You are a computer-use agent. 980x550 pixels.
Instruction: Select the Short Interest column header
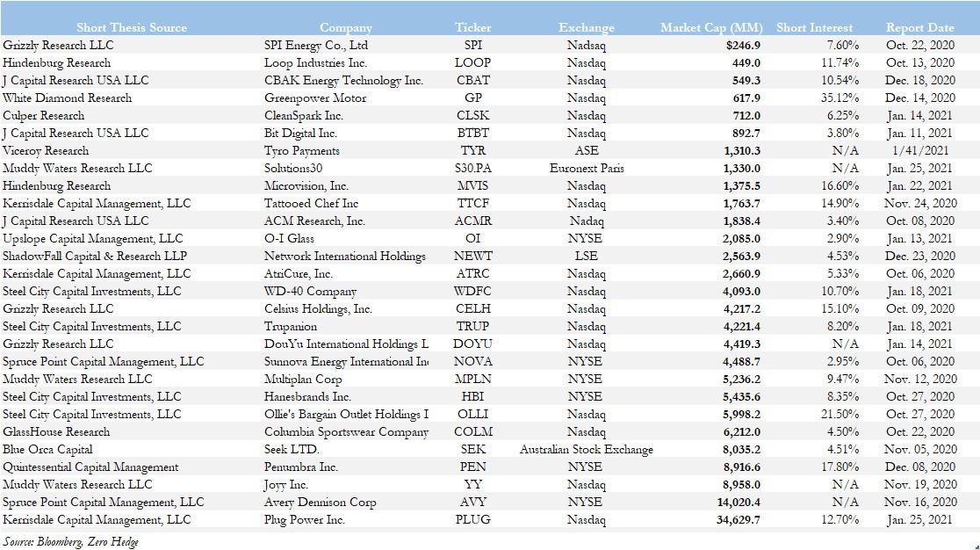pyautogui.click(x=818, y=27)
